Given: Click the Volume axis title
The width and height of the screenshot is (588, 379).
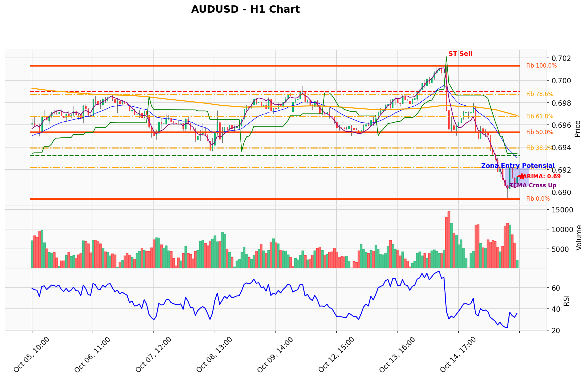Looking at the screenshot, I should pos(579,238).
